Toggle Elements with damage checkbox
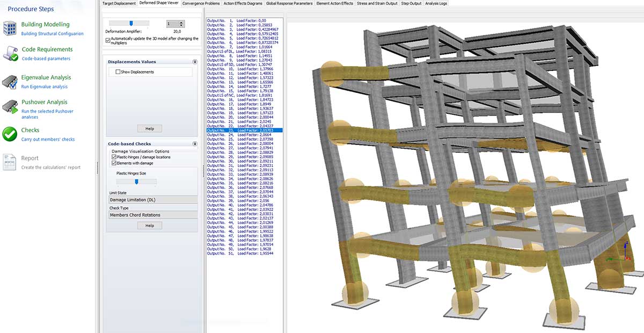Image resolution: width=644 pixels, height=333 pixels. click(x=114, y=163)
